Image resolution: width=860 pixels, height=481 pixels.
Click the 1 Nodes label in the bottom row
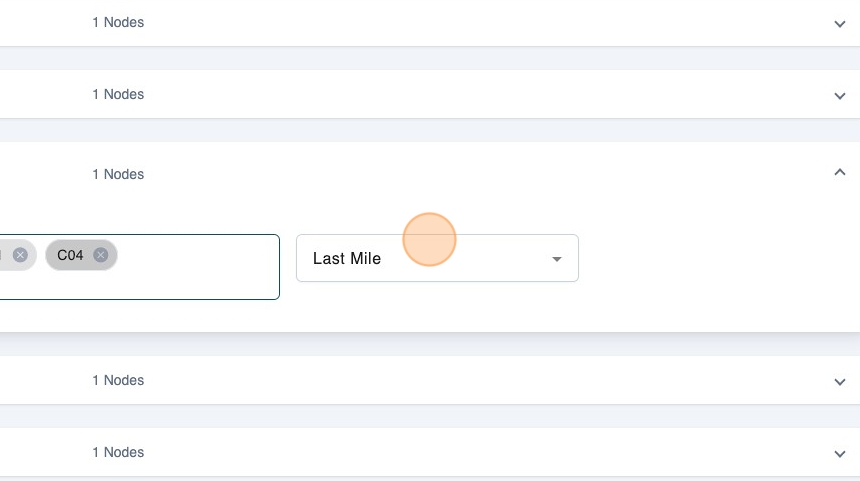[x=118, y=452]
